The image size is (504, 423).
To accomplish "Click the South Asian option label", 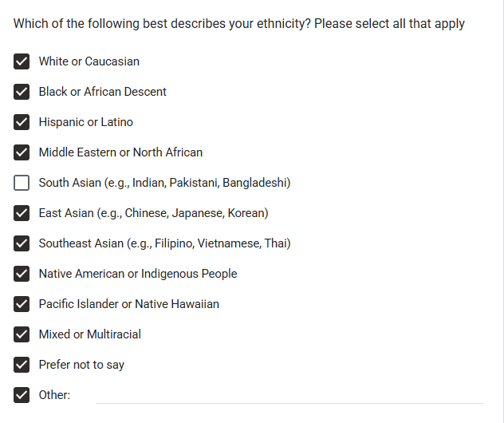I will tap(164, 183).
